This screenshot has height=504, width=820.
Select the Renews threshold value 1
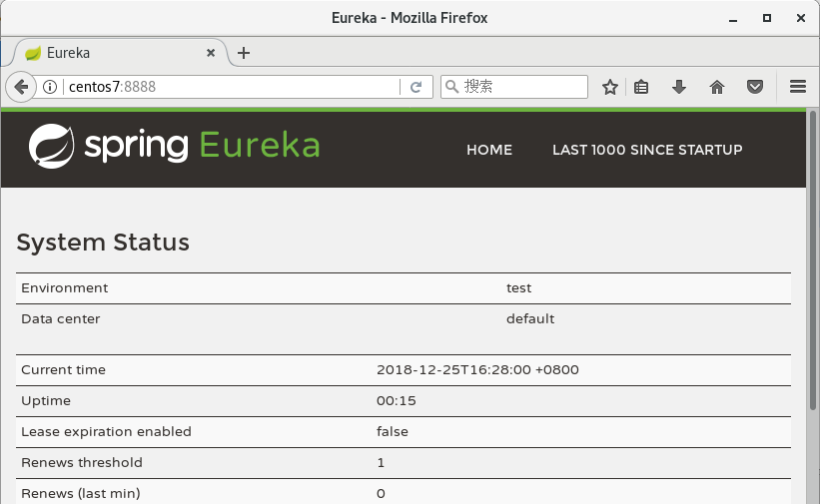point(381,463)
